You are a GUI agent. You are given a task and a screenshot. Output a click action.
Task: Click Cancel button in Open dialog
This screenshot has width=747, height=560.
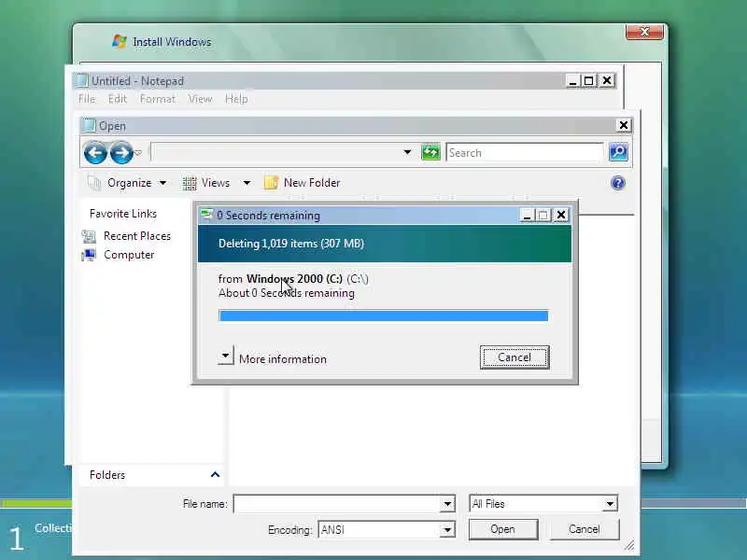click(585, 529)
